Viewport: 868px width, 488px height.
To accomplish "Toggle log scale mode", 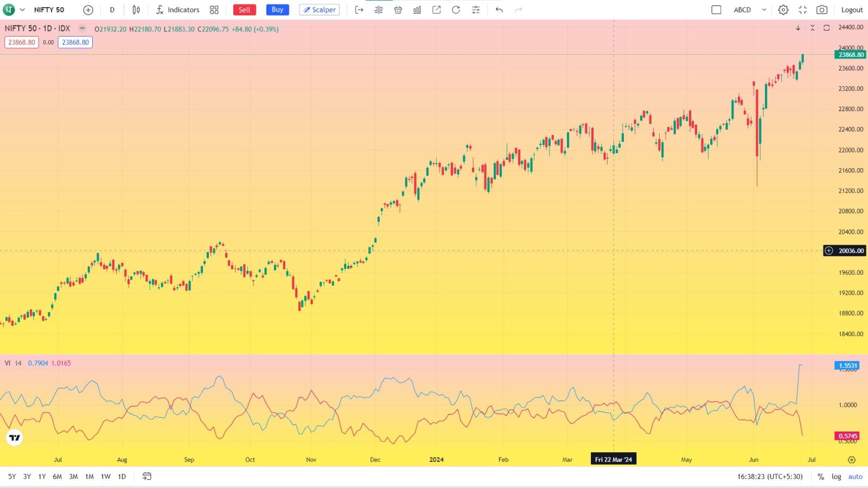I will tap(837, 477).
